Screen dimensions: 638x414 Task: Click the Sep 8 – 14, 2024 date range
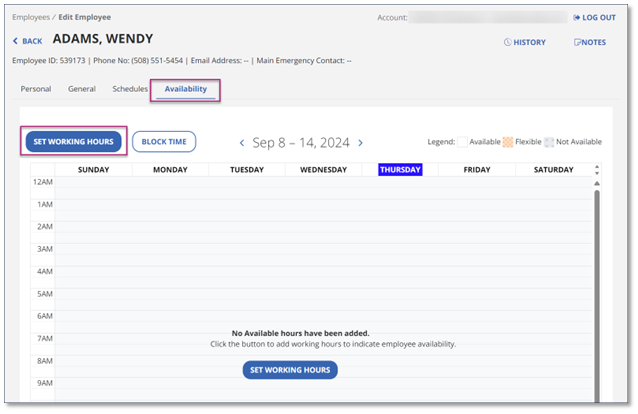click(301, 143)
